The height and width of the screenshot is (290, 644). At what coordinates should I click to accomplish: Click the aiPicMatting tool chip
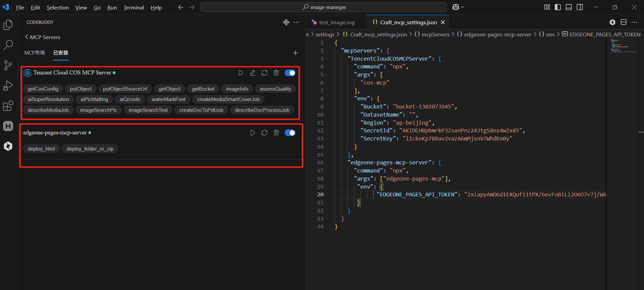pyautogui.click(x=94, y=99)
